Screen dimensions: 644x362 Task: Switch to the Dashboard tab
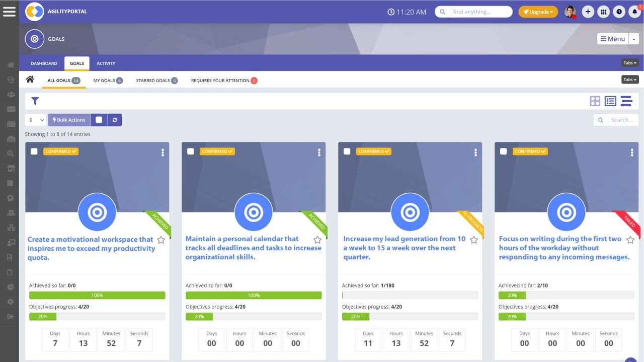44,63
